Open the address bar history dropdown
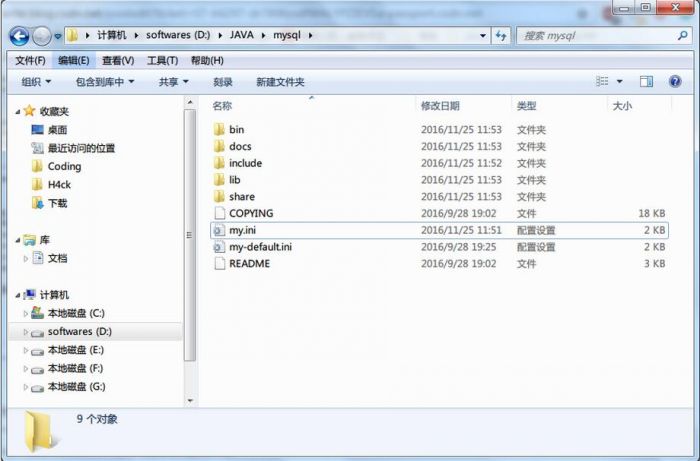This screenshot has height=461, width=700. (483, 35)
